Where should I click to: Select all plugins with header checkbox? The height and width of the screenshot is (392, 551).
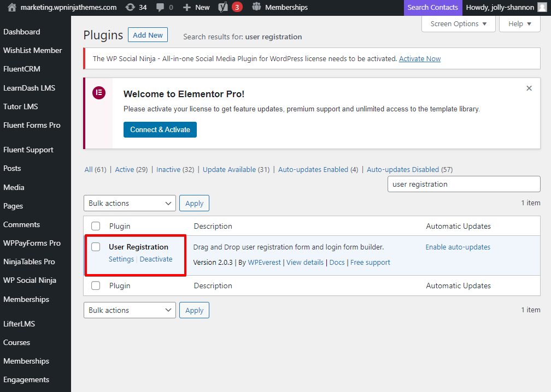tap(96, 226)
